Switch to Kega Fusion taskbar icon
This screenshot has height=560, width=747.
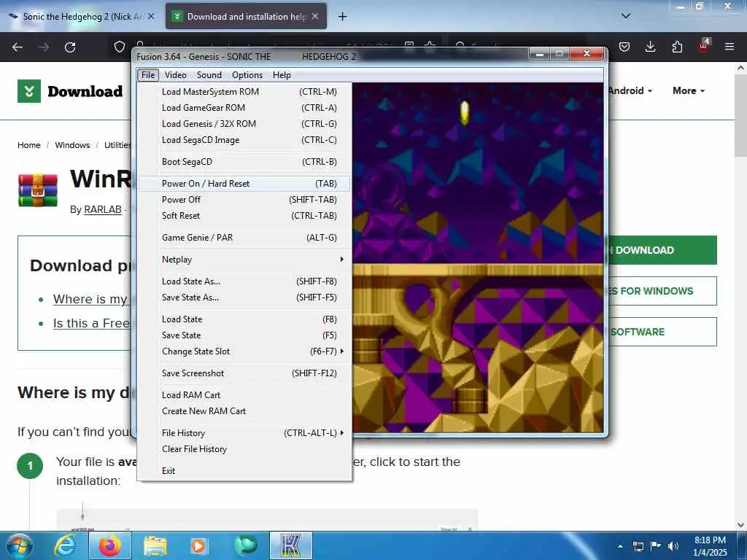coord(291,545)
